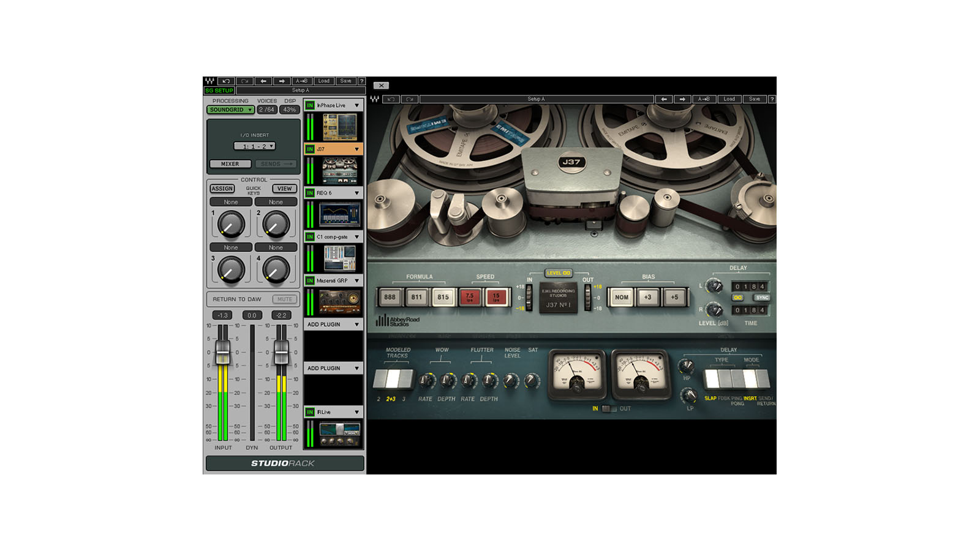Open J37 slot plugin menu arrow
The height and width of the screenshot is (551, 980).
pos(356,149)
